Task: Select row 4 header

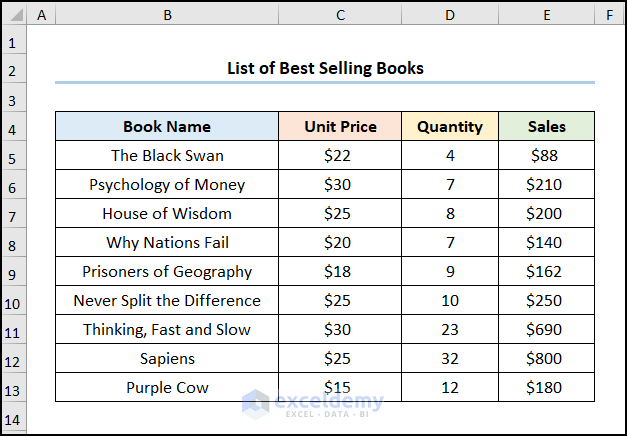Action: pos(13,128)
